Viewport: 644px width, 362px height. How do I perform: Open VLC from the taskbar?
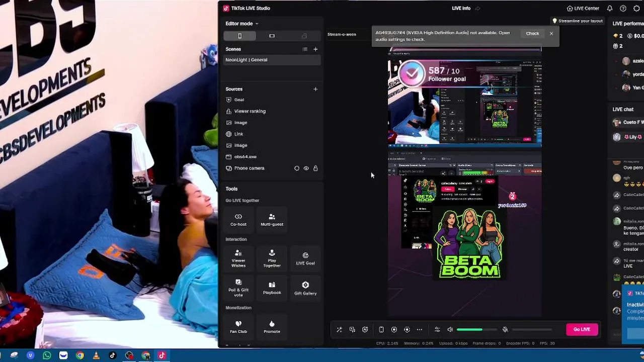coord(96,355)
